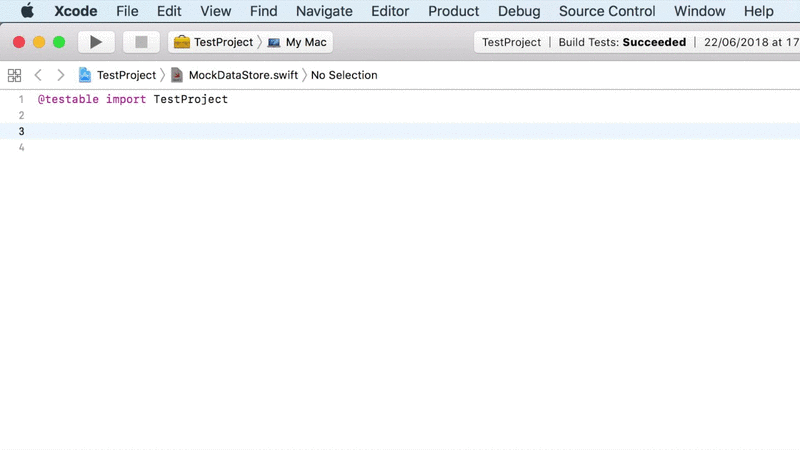This screenshot has width=800, height=450.
Task: Click TestProject in the activity status area
Action: (x=511, y=42)
